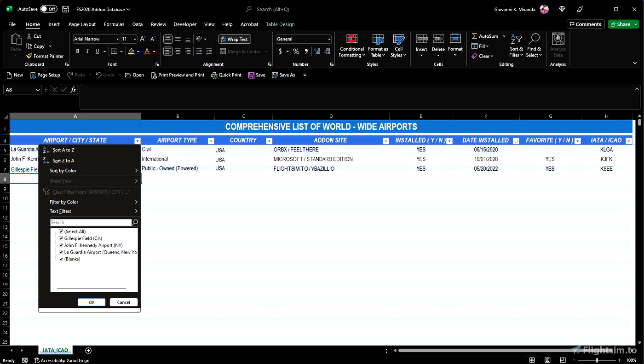Viewport: 644px width, 364px height.
Task: Expand the Name Box dropdown
Action: [38, 90]
